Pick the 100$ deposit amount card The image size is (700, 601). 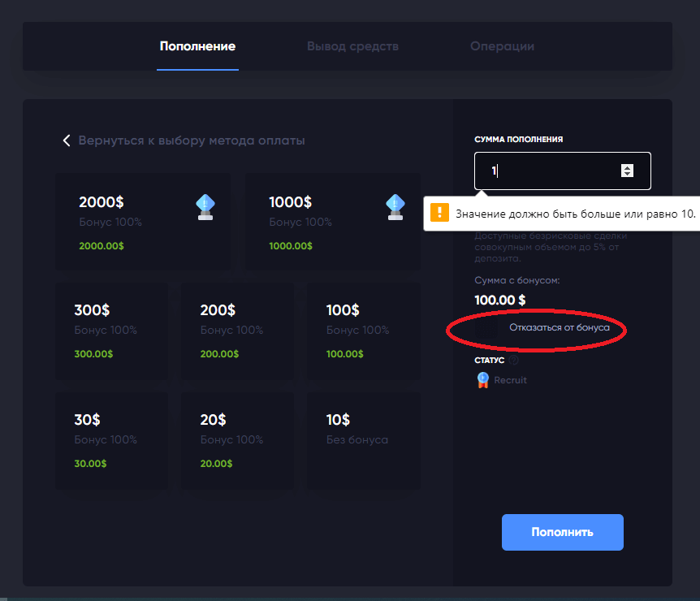[x=364, y=331]
